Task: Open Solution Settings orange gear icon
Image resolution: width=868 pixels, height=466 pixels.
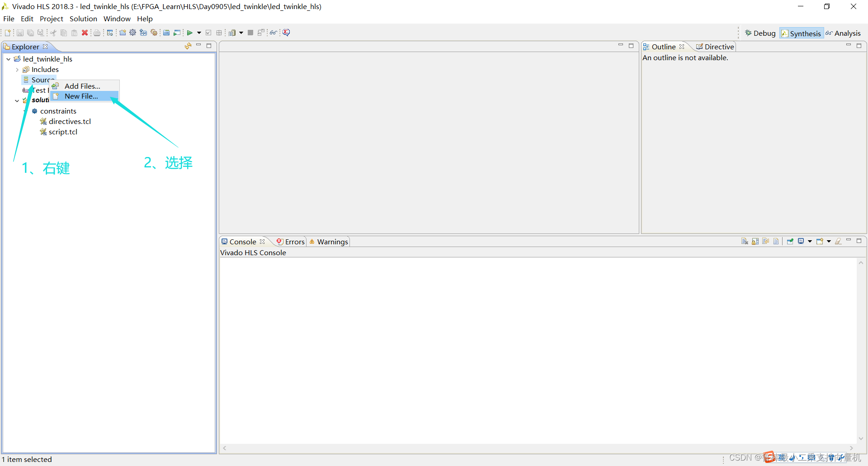Action: (154, 33)
